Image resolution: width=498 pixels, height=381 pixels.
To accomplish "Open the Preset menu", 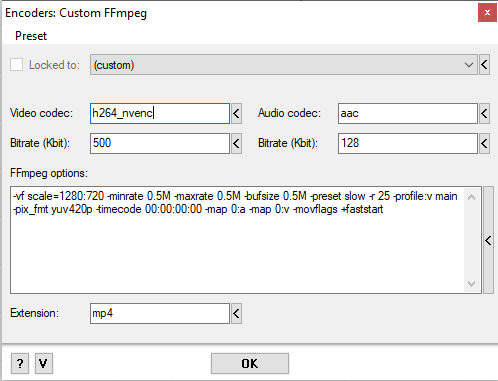I will 31,36.
